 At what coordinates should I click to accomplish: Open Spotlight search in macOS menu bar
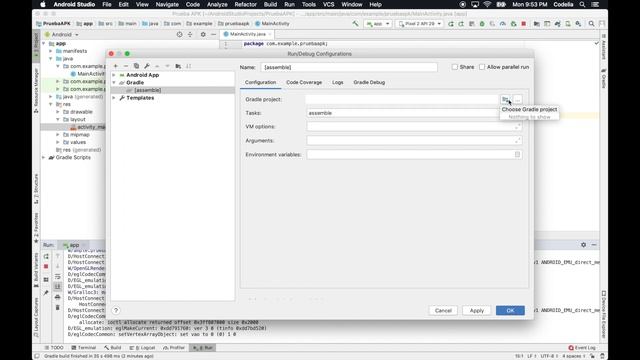coord(582,4)
